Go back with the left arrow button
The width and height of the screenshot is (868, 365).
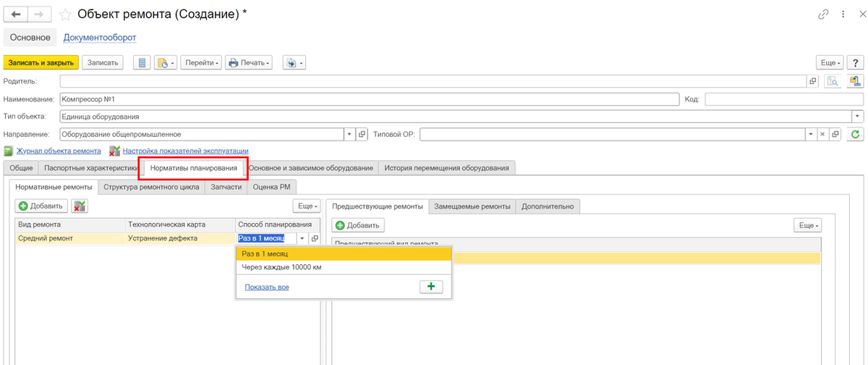(x=16, y=14)
